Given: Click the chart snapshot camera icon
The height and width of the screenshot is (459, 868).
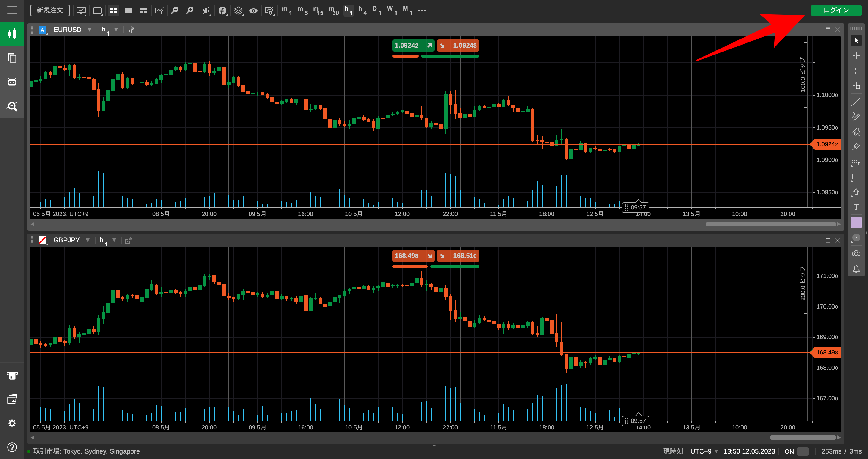Looking at the screenshot, I should (856, 253).
